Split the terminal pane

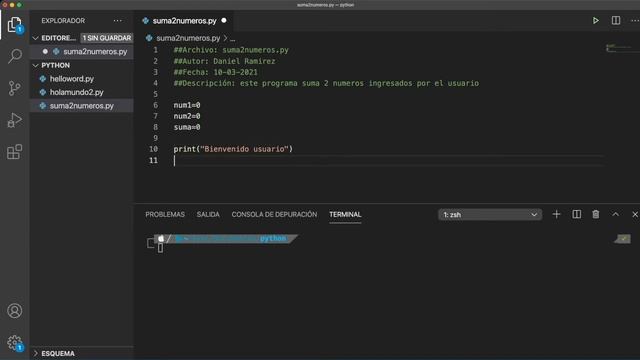pos(576,214)
